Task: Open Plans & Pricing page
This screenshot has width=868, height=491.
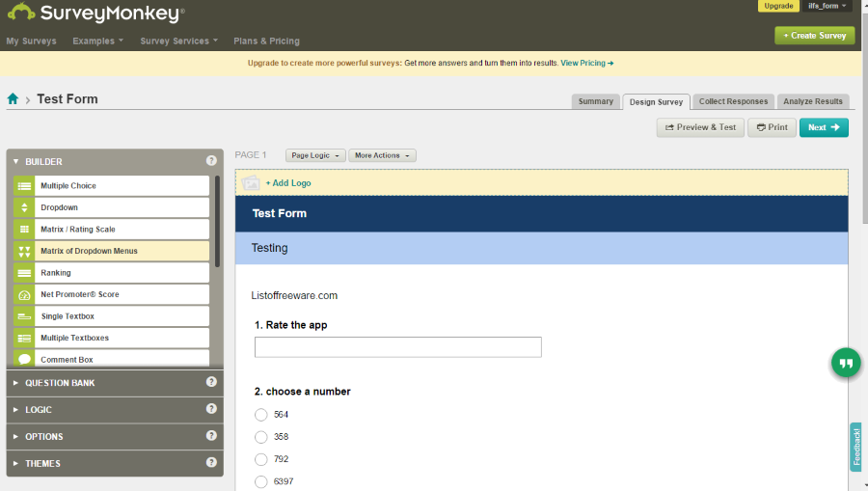Action: click(x=266, y=41)
